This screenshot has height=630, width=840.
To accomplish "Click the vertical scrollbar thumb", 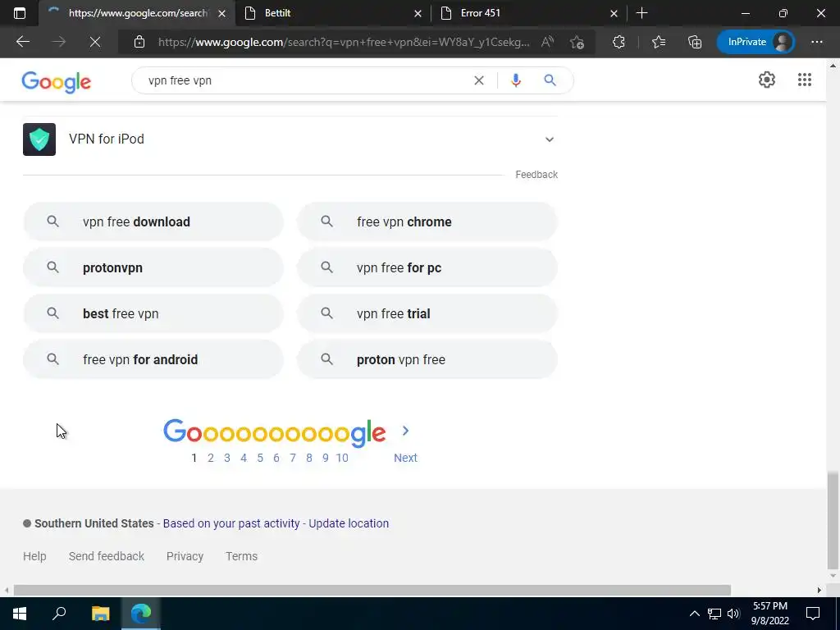I will tap(833, 519).
